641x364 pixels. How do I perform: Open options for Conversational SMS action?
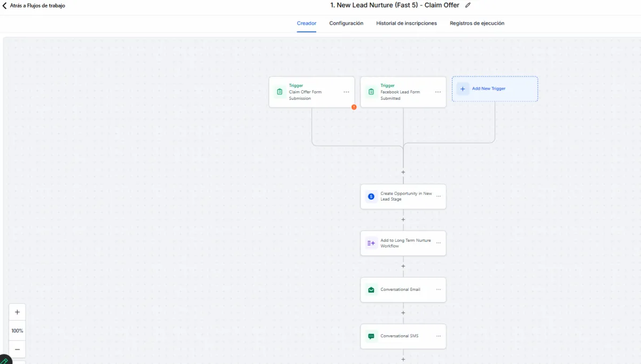pyautogui.click(x=439, y=336)
